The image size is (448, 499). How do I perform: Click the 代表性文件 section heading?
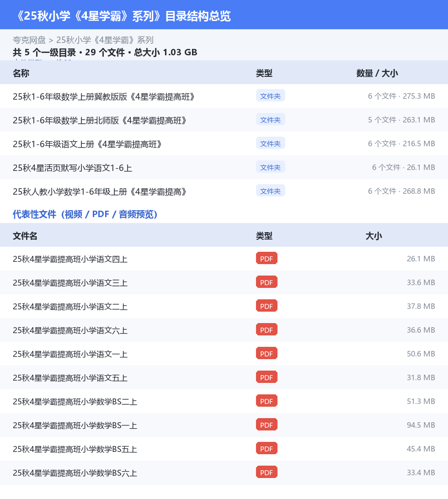tap(85, 214)
